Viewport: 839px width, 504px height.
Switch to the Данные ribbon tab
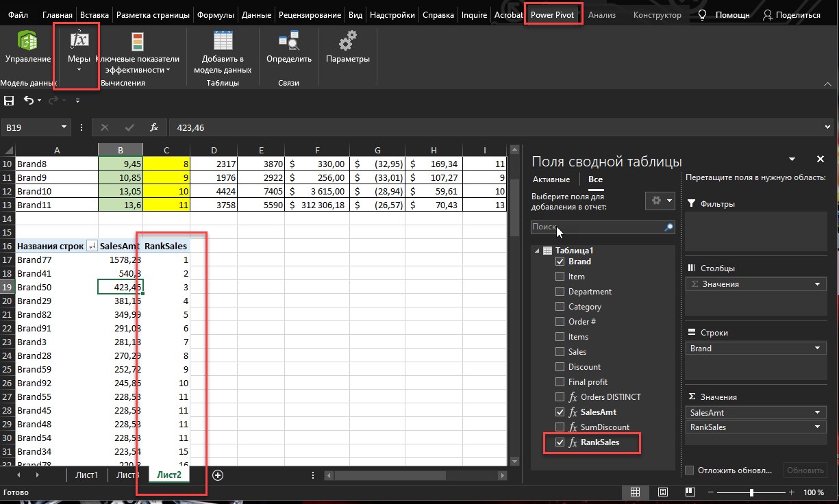pos(256,14)
